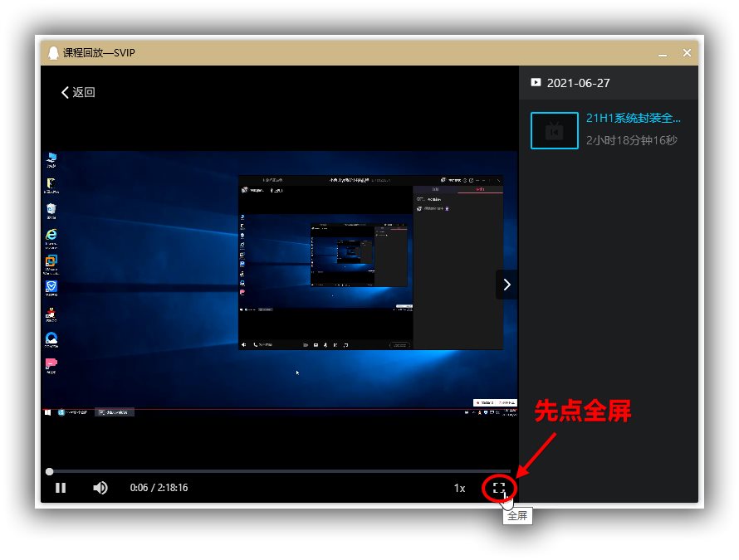Enter fullscreen with the 全屏 icon
This screenshot has height=560, width=739.
(x=499, y=488)
